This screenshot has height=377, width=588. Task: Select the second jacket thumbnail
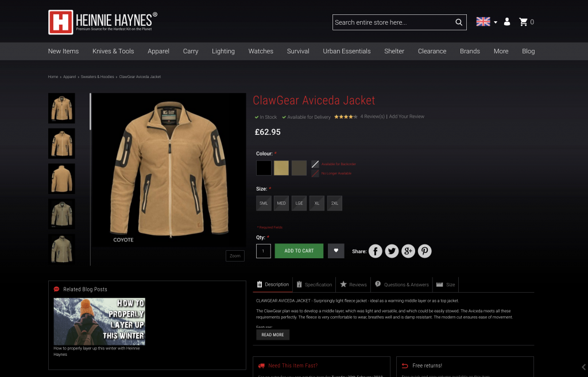tap(61, 143)
